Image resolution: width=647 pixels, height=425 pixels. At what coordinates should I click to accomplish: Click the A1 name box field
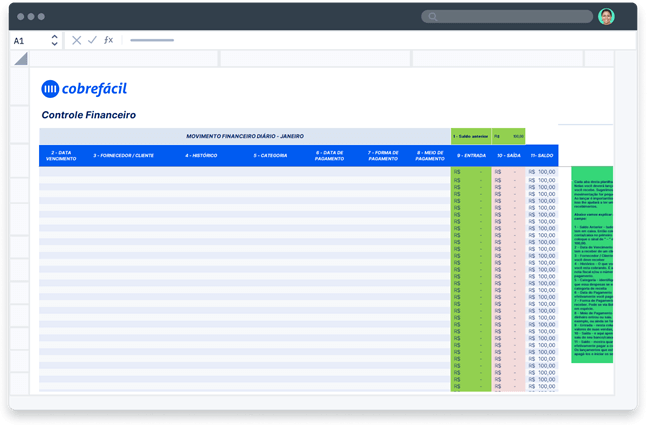click(28, 41)
